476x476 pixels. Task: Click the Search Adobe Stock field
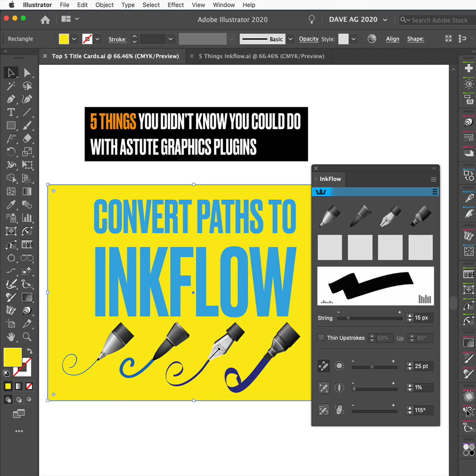[x=437, y=20]
